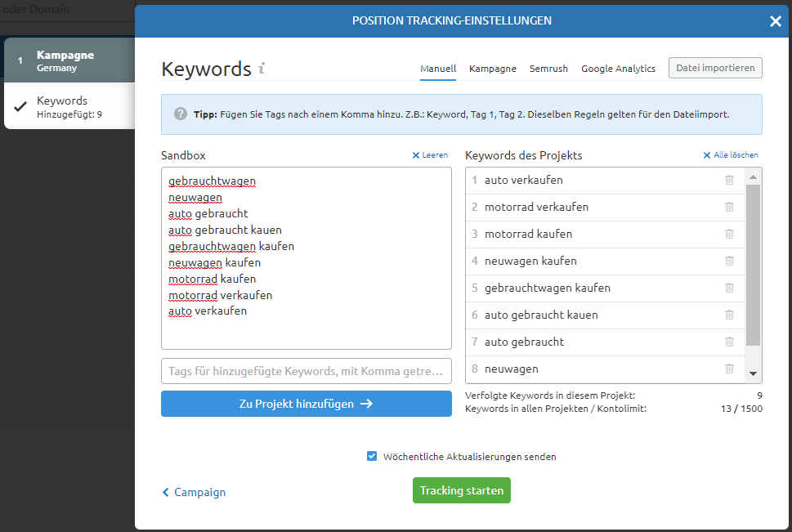The height and width of the screenshot is (532, 792).
Task: Click the chevron before the Campaign link
Action: tap(166, 492)
